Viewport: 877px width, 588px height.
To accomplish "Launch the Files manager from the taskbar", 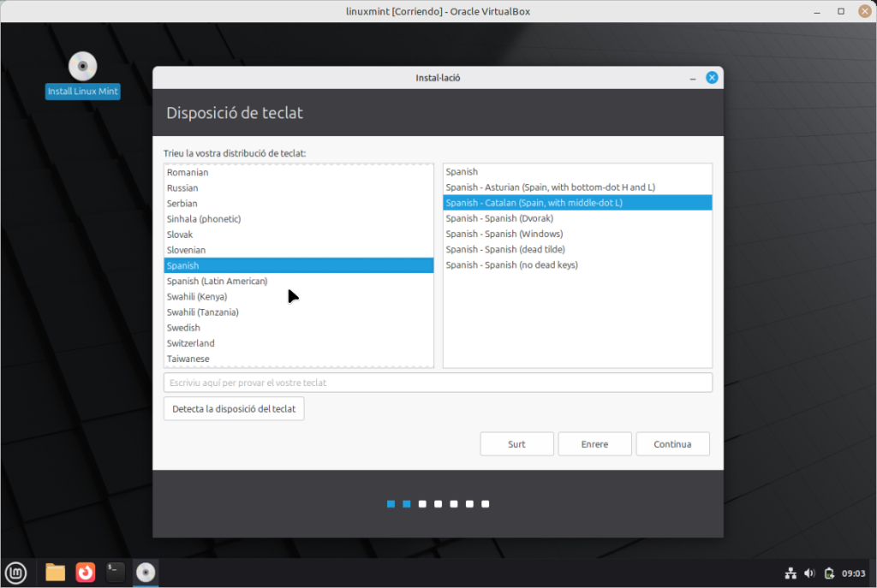I will [x=55, y=572].
